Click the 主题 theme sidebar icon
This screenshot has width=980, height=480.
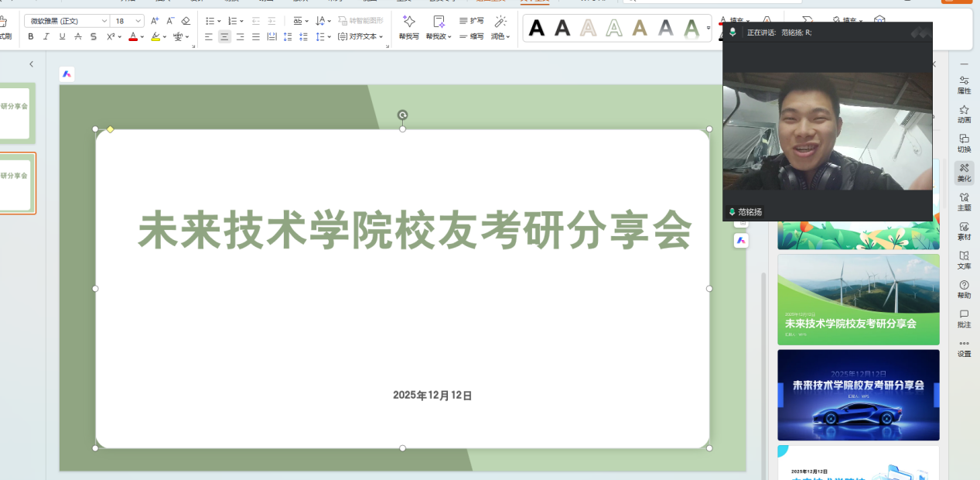pyautogui.click(x=964, y=201)
